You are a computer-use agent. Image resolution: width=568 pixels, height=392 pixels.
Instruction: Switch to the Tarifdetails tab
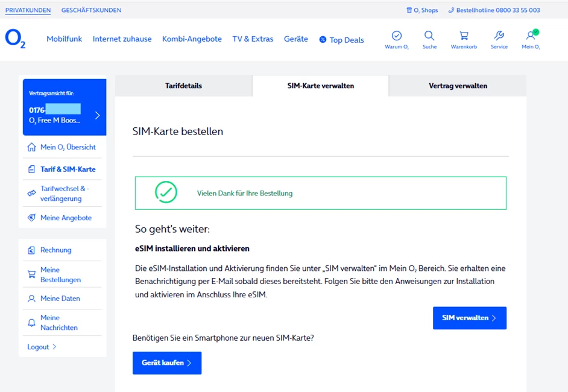(184, 86)
